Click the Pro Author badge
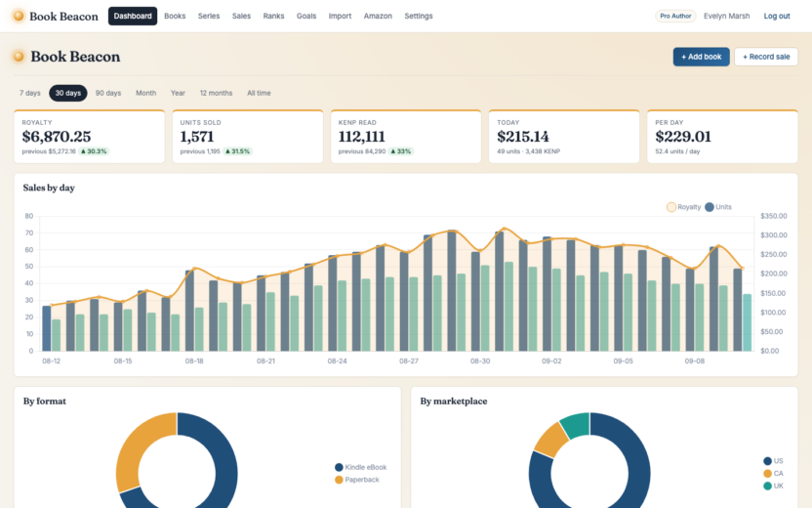The image size is (812, 508). point(675,16)
